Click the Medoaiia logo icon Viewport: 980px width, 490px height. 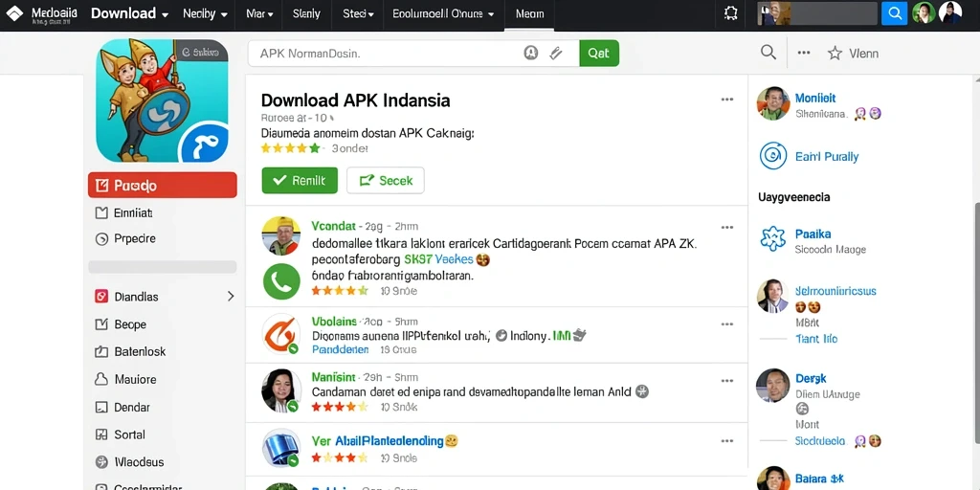click(13, 13)
